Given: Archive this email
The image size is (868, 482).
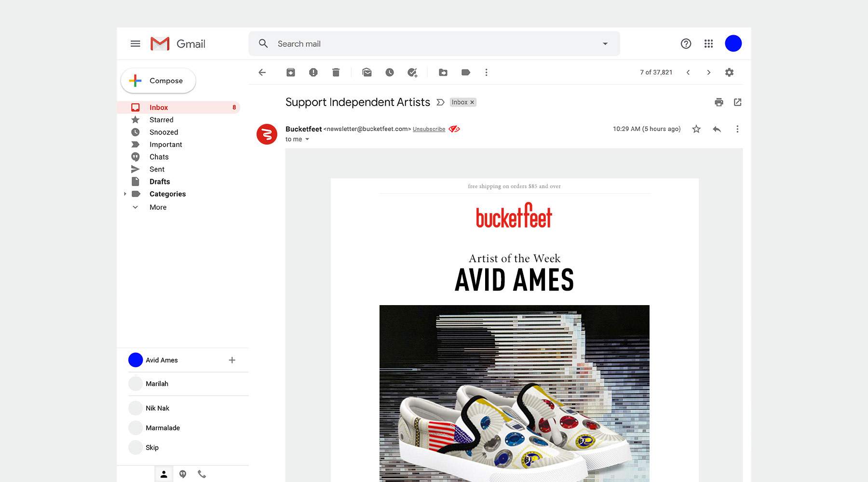Looking at the screenshot, I should [x=291, y=72].
